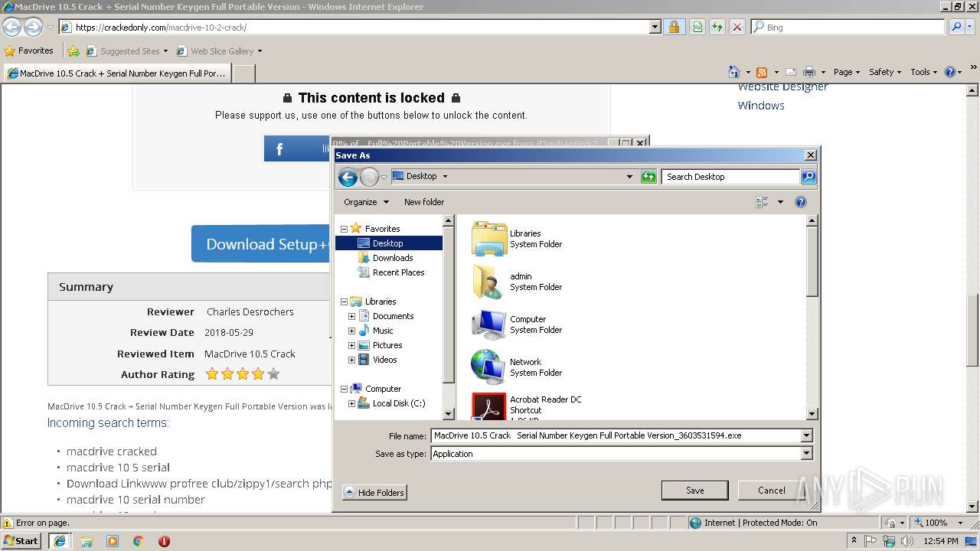980x551 pixels.
Task: Click the file list vertical scrollbar
Action: [x=812, y=318]
